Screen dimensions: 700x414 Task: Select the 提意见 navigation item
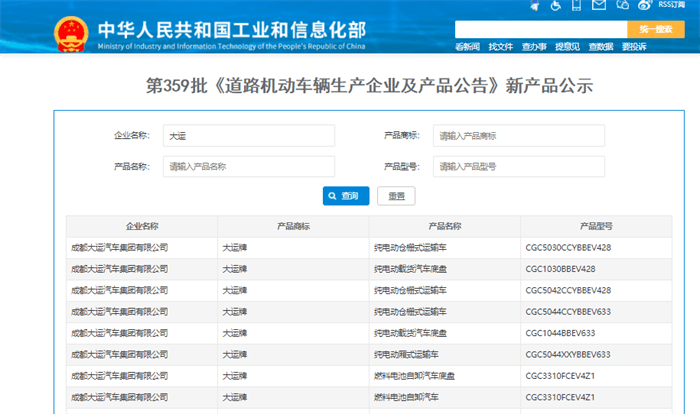point(567,47)
